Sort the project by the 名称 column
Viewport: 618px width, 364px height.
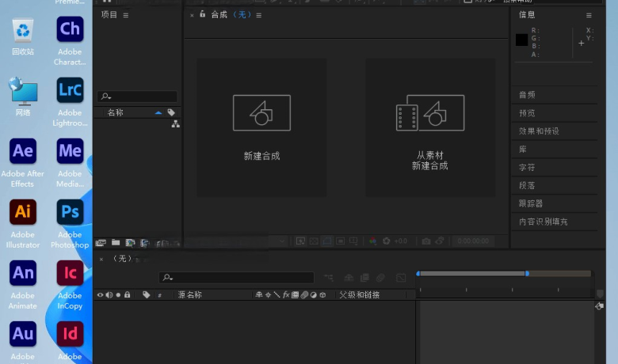(116, 112)
